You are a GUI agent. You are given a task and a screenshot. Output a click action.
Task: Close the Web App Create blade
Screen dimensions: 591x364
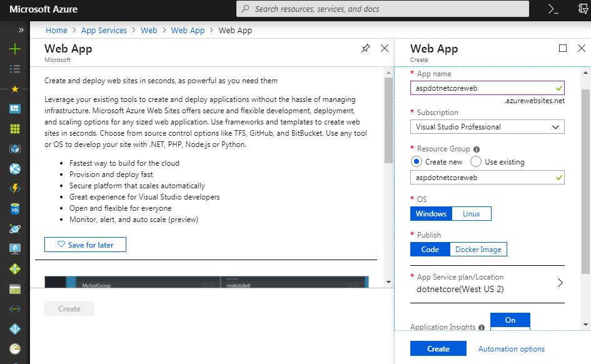tap(582, 48)
